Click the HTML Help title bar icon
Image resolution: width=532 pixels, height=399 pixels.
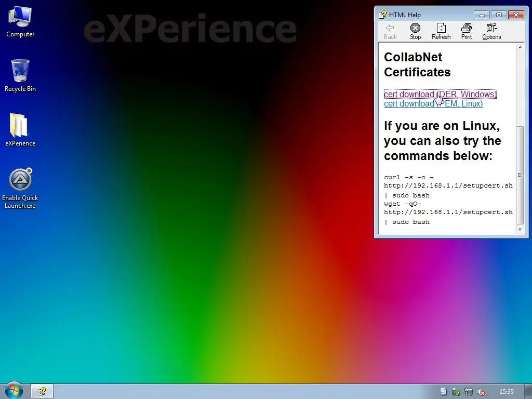tap(383, 15)
